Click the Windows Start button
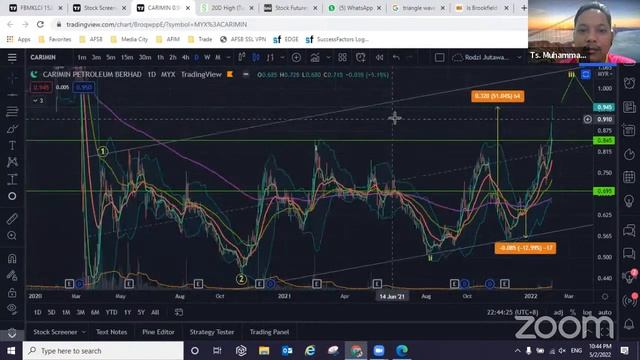 click(x=11, y=351)
